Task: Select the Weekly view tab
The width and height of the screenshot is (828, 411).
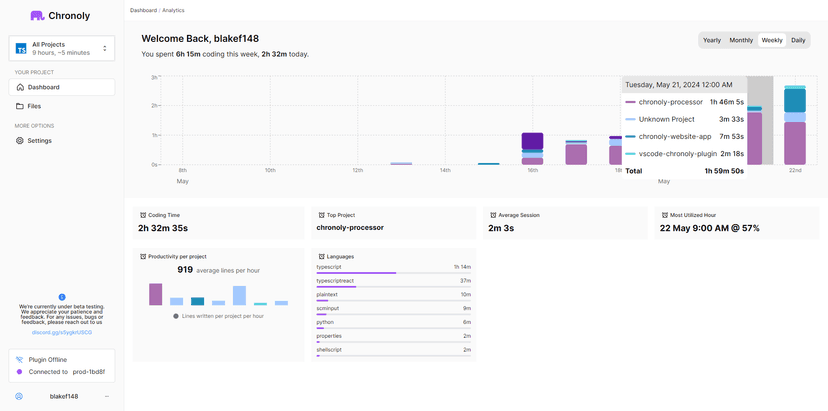Action: coord(772,40)
